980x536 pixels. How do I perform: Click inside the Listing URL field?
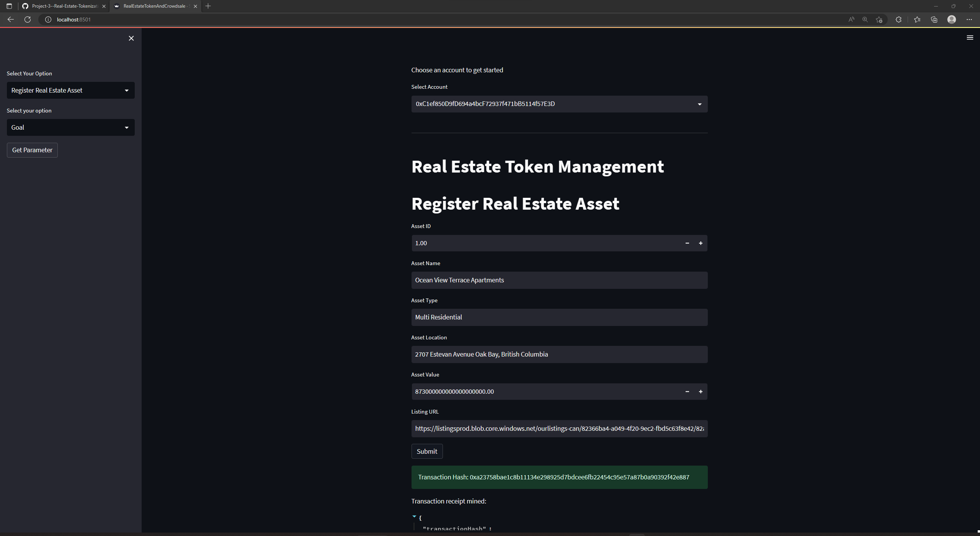pos(559,428)
